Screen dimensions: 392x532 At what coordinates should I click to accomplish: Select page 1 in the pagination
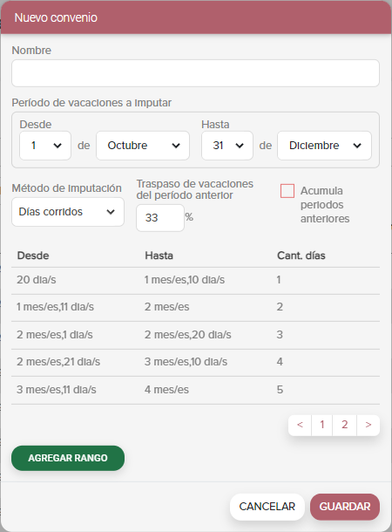321,425
